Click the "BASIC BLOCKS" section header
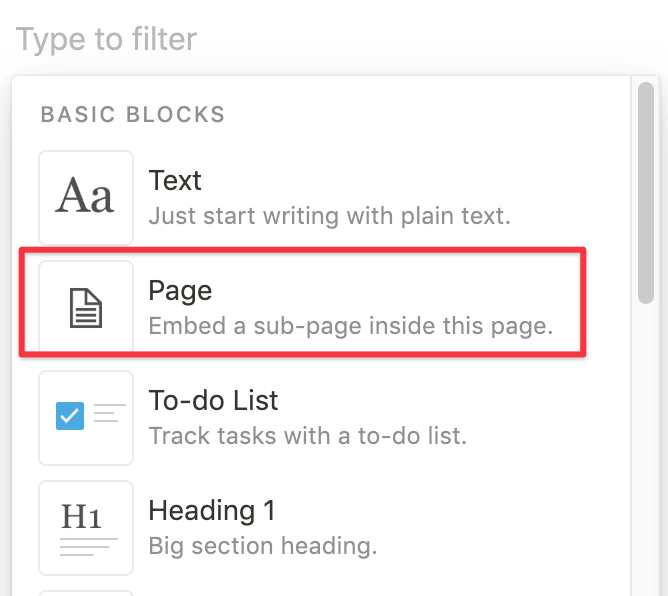 point(133,115)
